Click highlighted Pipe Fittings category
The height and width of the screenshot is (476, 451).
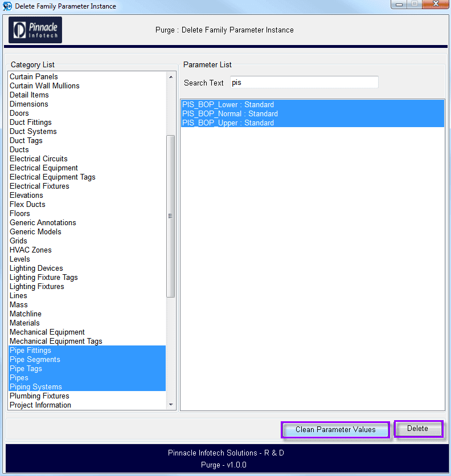(87, 350)
